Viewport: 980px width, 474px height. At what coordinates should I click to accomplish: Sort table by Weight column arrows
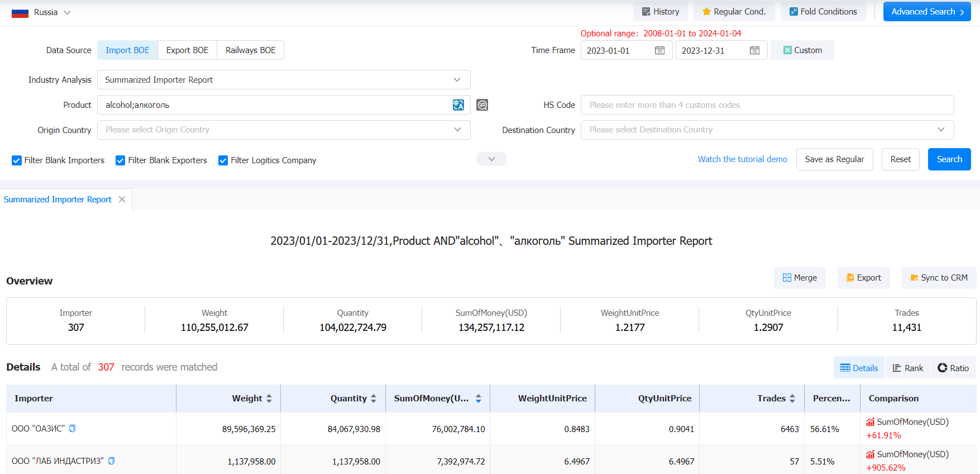pos(269,399)
